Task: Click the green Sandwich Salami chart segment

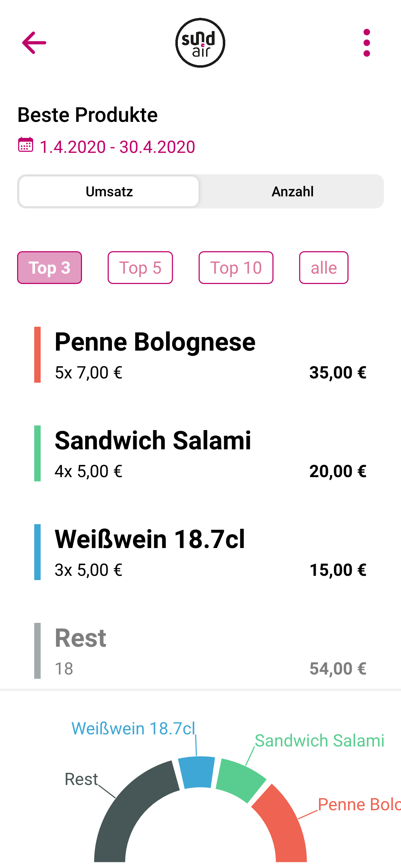Action: point(241,779)
